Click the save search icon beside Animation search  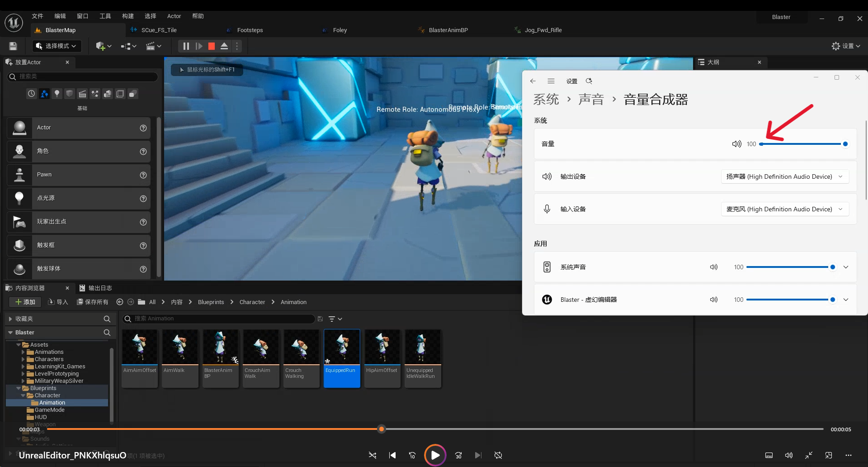pyautogui.click(x=320, y=319)
